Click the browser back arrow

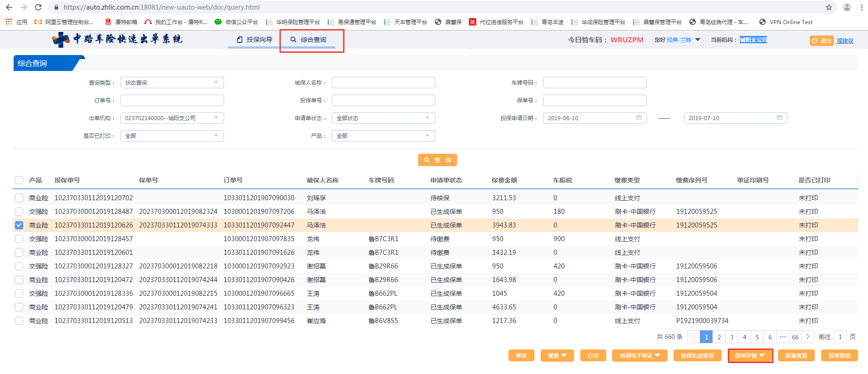tap(9, 7)
